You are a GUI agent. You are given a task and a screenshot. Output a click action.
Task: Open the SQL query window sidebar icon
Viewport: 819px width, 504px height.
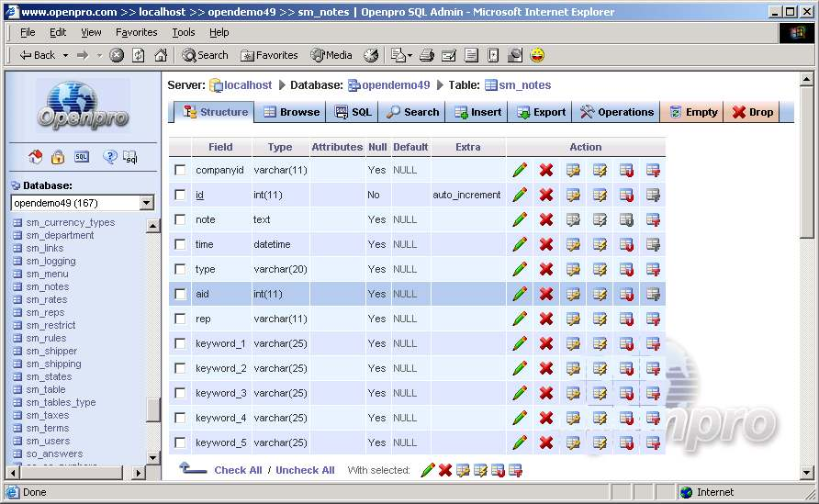coord(82,157)
